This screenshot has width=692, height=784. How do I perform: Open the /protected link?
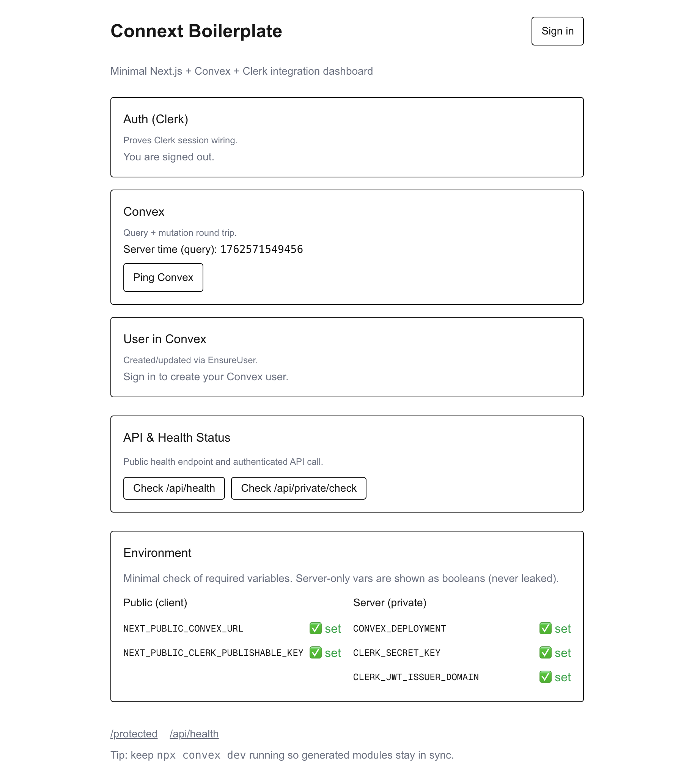pos(134,733)
